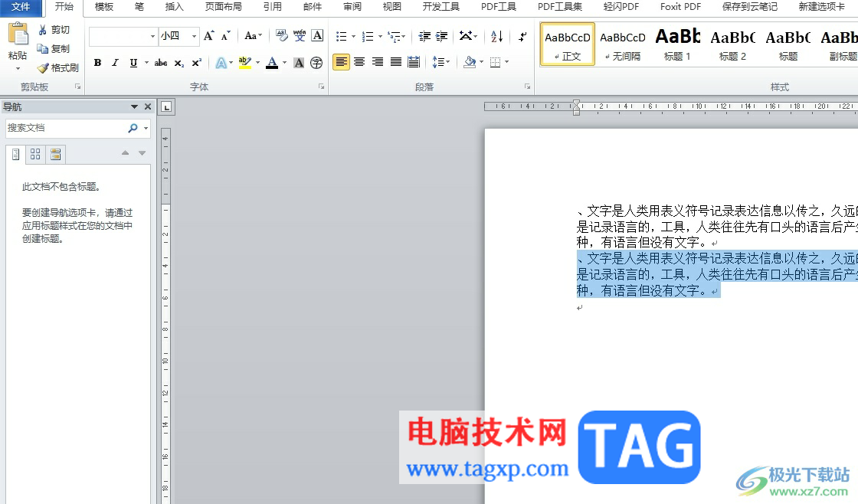Apply the 正文 Normal style
Image resolution: width=858 pixels, height=504 pixels.
point(568,44)
